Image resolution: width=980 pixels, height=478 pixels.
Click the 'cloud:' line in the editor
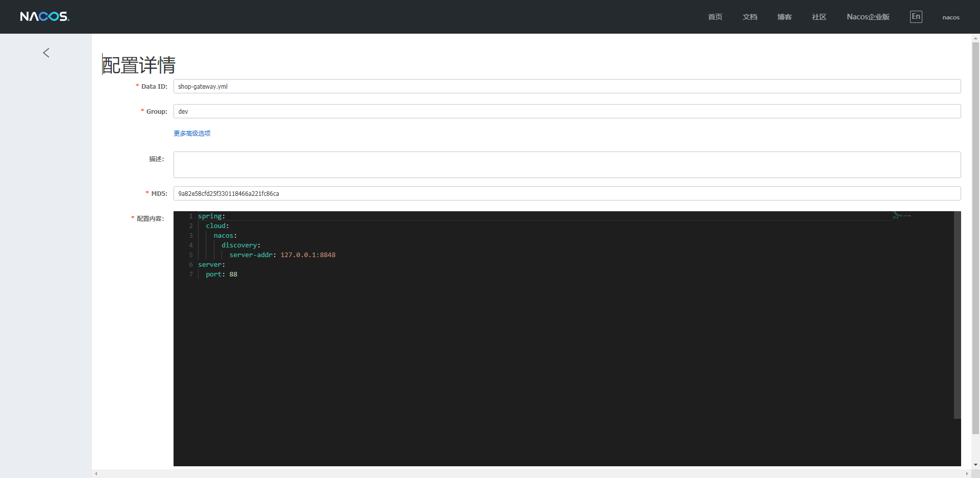click(217, 226)
